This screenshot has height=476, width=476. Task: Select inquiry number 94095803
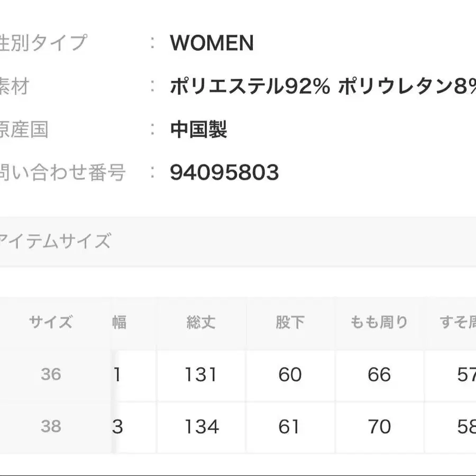coord(224,172)
